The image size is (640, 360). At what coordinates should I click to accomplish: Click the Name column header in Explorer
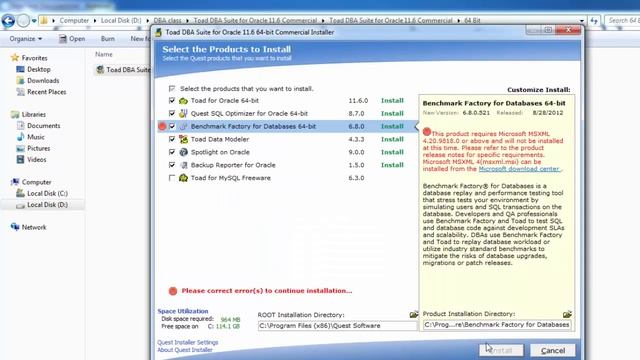click(x=104, y=54)
